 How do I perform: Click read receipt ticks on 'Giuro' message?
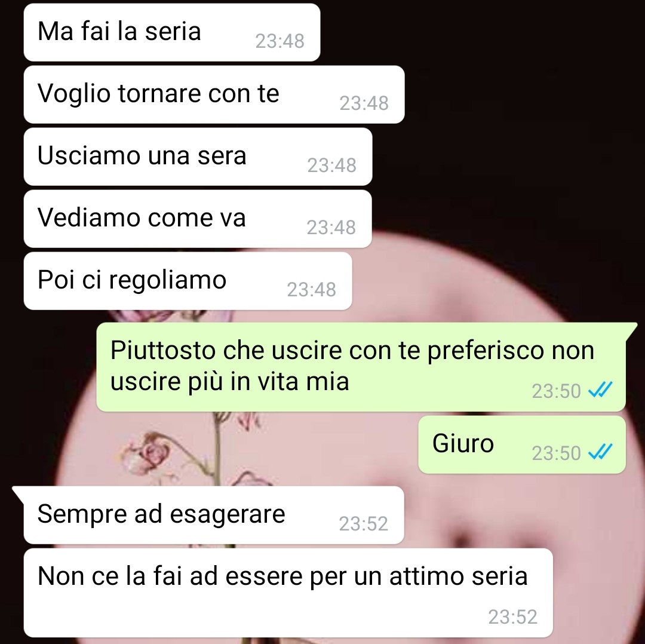pos(601,452)
